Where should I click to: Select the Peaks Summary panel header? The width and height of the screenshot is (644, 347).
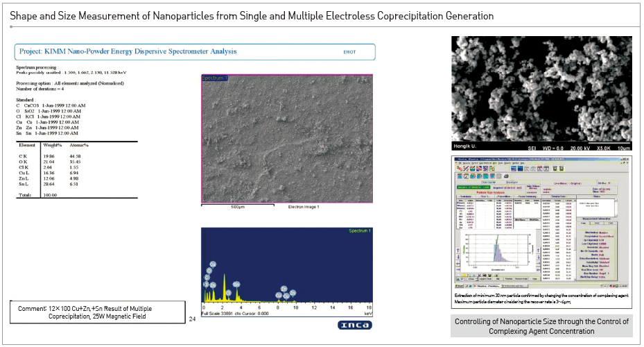click(x=528, y=196)
